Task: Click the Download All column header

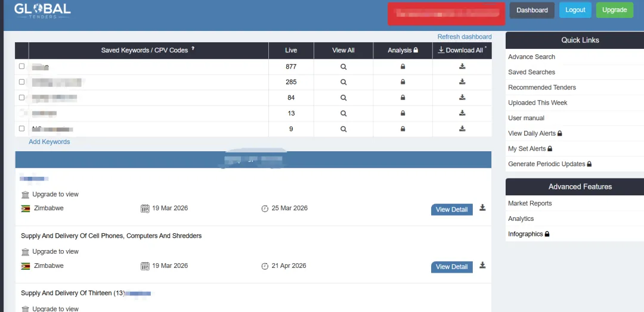Action: tap(462, 50)
